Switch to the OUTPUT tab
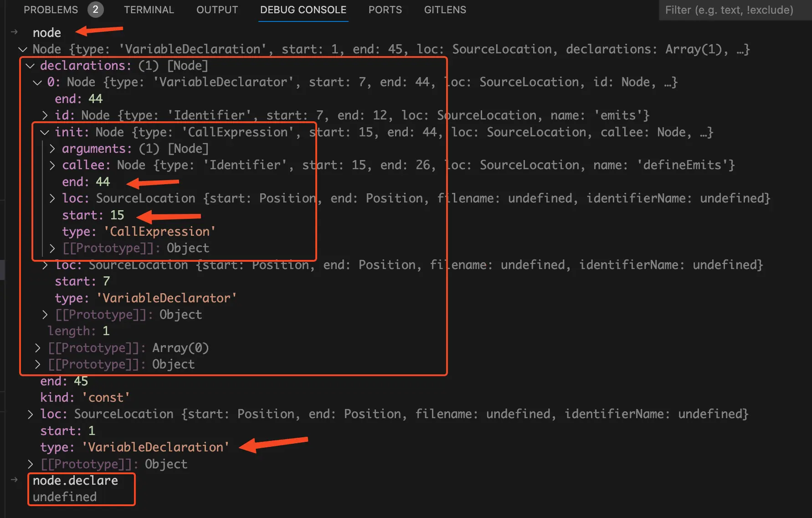Image resolution: width=812 pixels, height=518 pixels. (217, 10)
